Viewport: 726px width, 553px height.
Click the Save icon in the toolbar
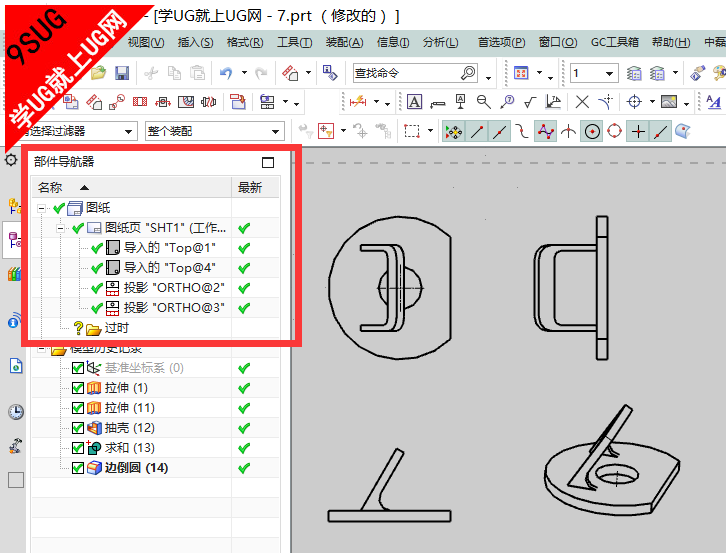[122, 73]
